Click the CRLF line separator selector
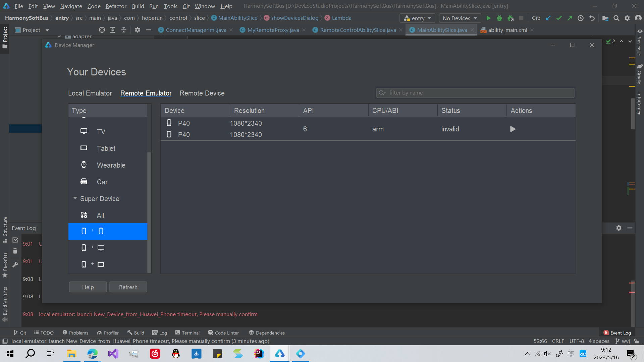Image resolution: width=644 pixels, height=362 pixels. click(558, 341)
